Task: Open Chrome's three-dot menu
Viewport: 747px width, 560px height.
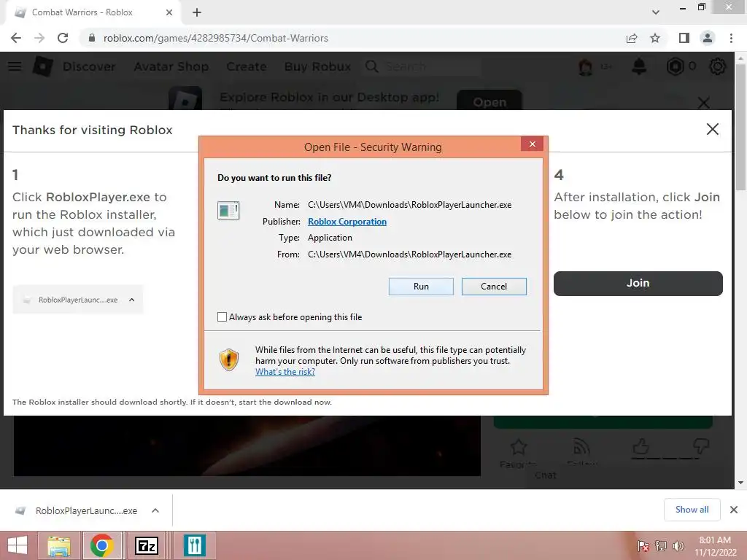Action: click(731, 38)
